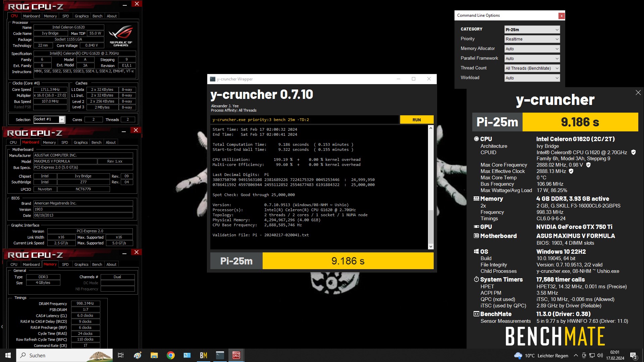Image resolution: width=644 pixels, height=362 pixels.
Task: Open the SPD tab in the Memory CPU-Z window
Action: tap(65, 264)
